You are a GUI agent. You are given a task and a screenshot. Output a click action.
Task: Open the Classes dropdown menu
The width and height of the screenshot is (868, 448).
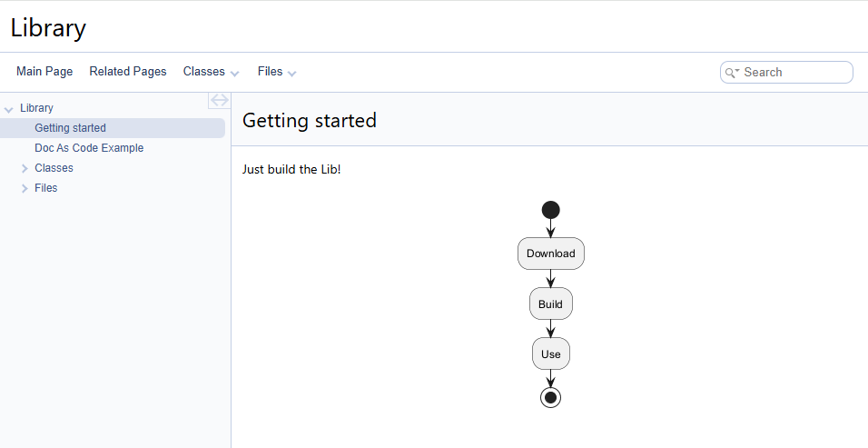click(x=211, y=72)
